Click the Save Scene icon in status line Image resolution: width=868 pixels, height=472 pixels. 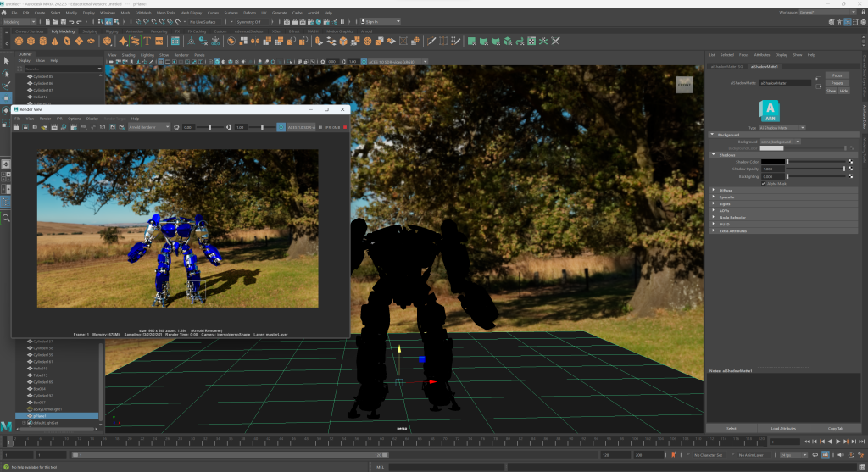click(63, 21)
